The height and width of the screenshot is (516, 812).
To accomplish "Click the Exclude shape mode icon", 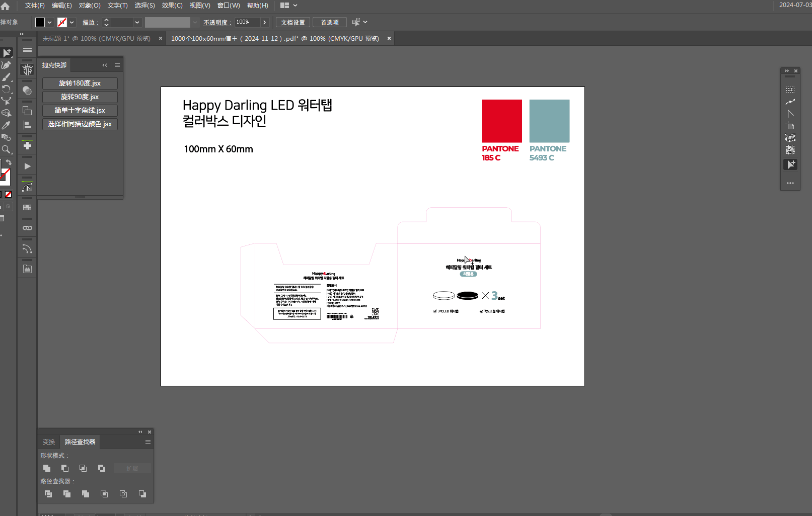I will click(102, 468).
